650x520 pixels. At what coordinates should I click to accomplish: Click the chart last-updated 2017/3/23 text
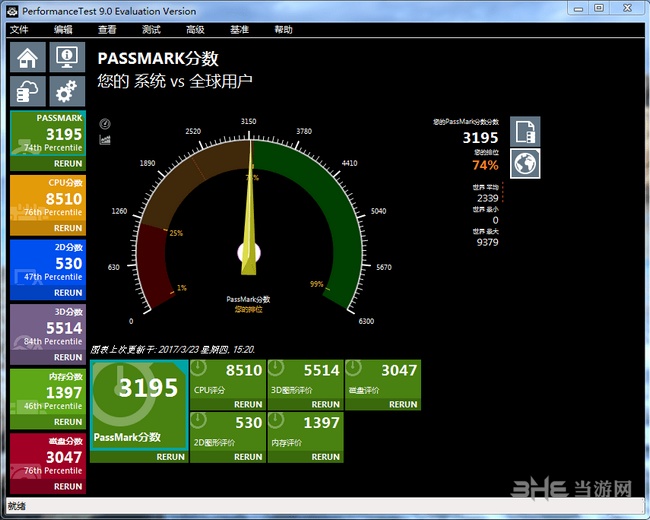tap(172, 350)
